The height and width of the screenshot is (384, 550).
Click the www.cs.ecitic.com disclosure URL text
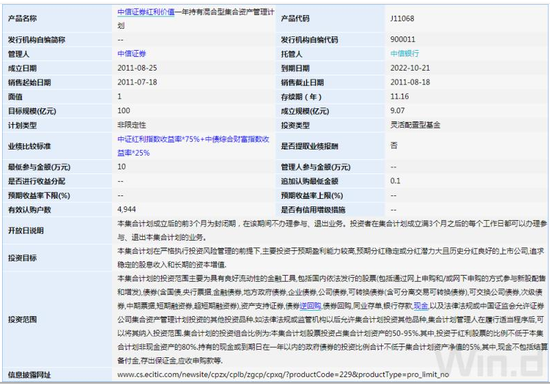click(283, 375)
